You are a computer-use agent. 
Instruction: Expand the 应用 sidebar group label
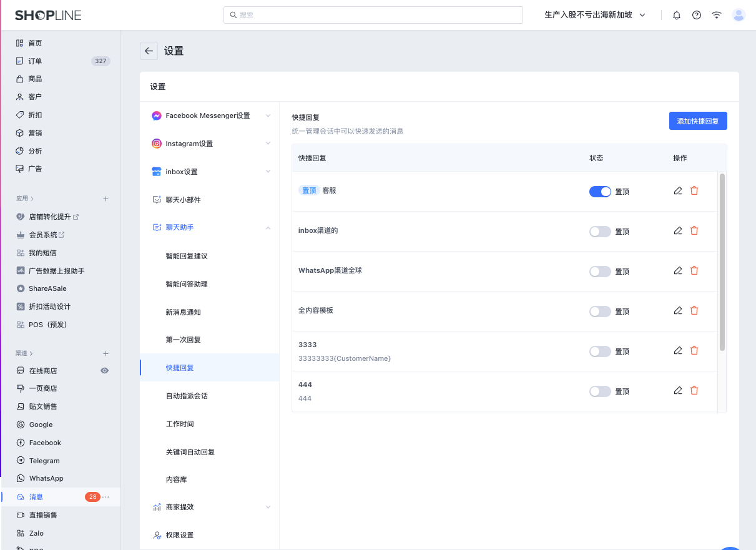(25, 199)
